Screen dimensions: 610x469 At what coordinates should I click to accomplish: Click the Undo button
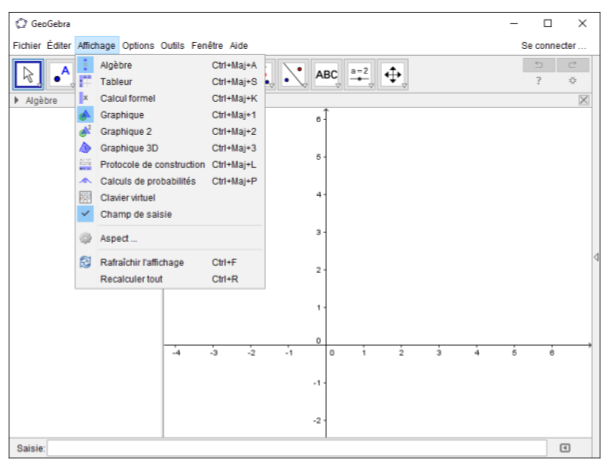(539, 65)
